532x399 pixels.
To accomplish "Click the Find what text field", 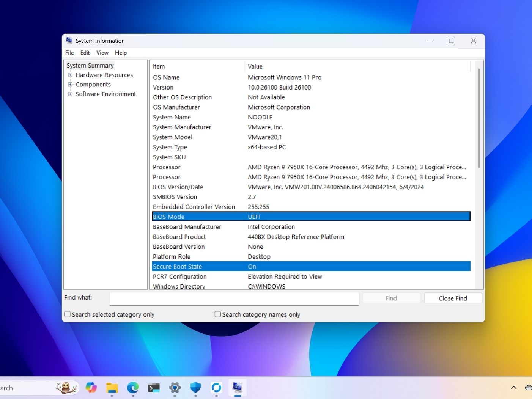I will coord(234,298).
